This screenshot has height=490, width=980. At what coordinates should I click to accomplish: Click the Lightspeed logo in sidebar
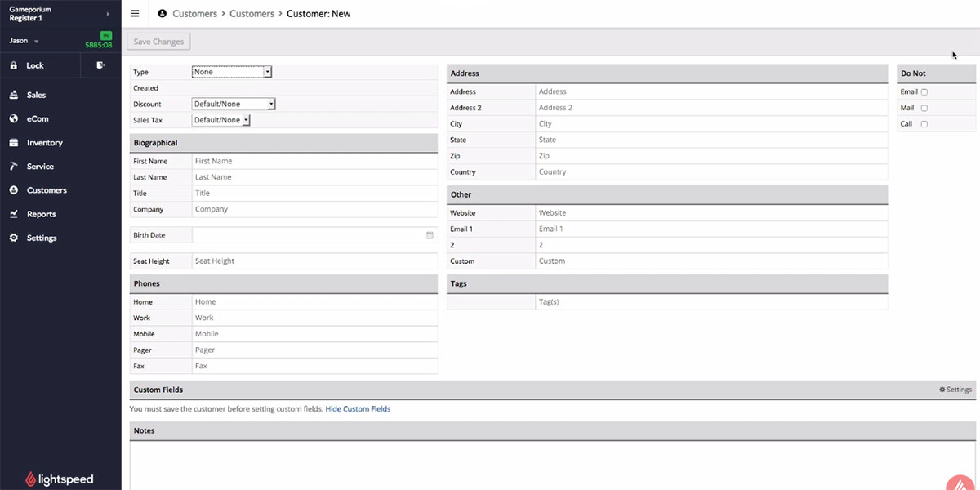click(x=60, y=479)
